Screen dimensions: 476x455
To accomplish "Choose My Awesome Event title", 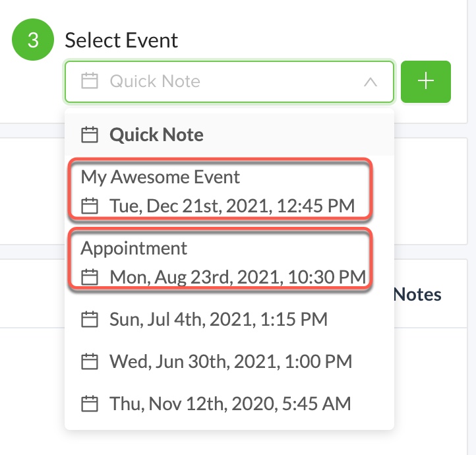I will [x=160, y=177].
